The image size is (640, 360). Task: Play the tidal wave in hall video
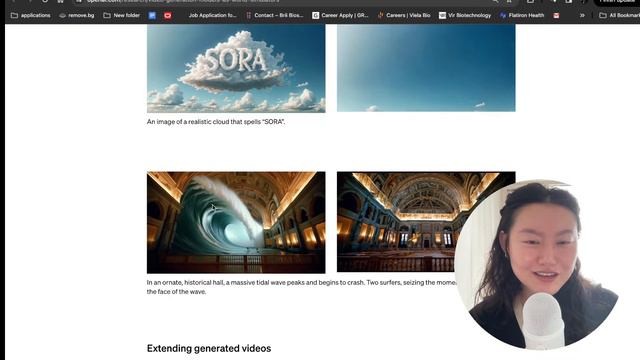pos(236,222)
